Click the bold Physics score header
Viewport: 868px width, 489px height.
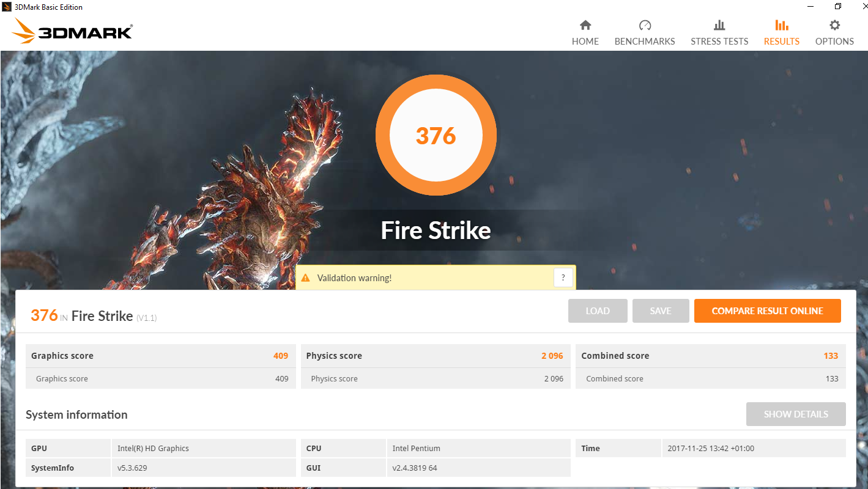[x=334, y=356]
